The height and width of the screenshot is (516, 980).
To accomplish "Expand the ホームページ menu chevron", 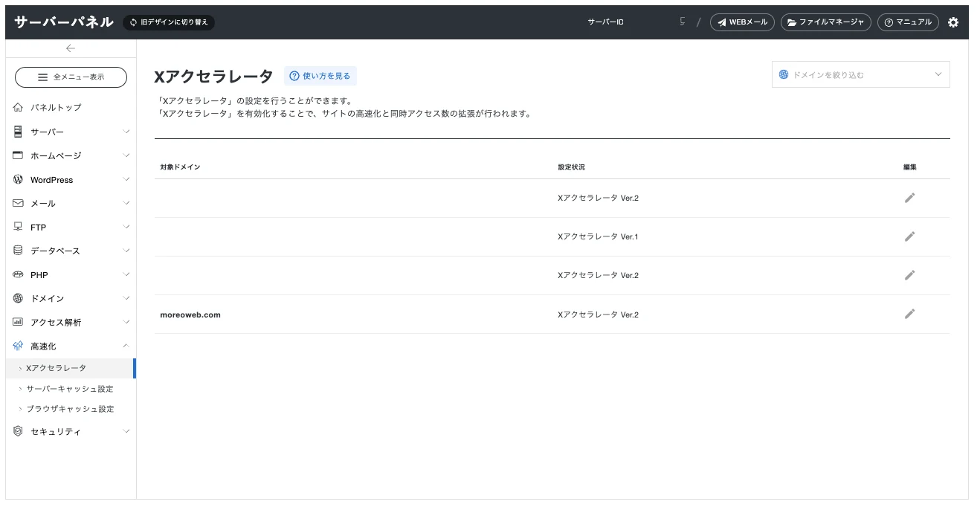I will coord(126,155).
